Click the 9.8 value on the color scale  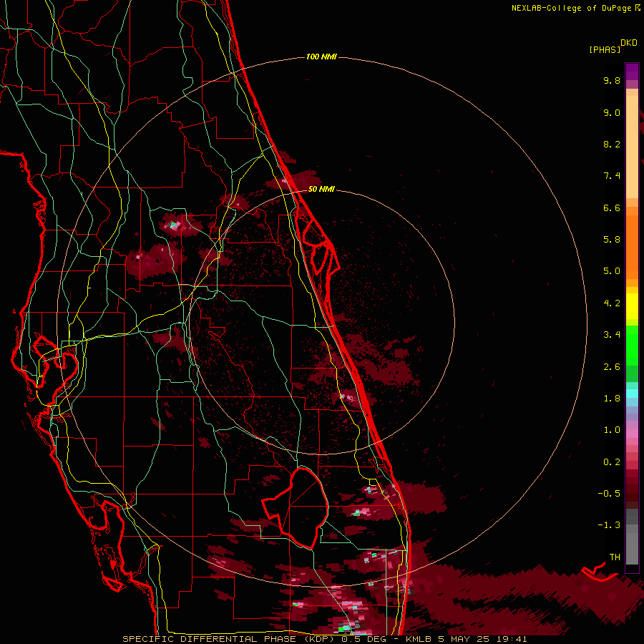tap(612, 80)
